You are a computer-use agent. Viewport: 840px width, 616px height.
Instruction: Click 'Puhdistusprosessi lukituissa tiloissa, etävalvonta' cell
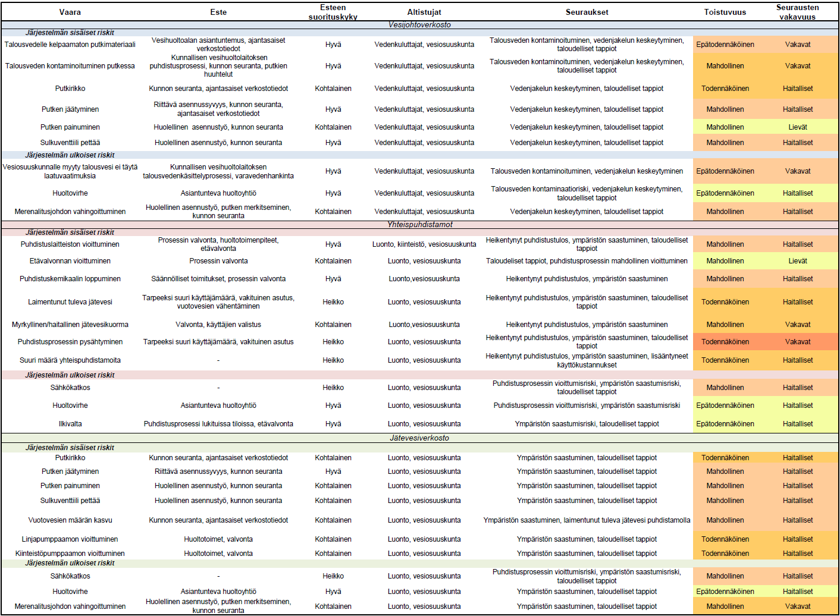[218, 424]
